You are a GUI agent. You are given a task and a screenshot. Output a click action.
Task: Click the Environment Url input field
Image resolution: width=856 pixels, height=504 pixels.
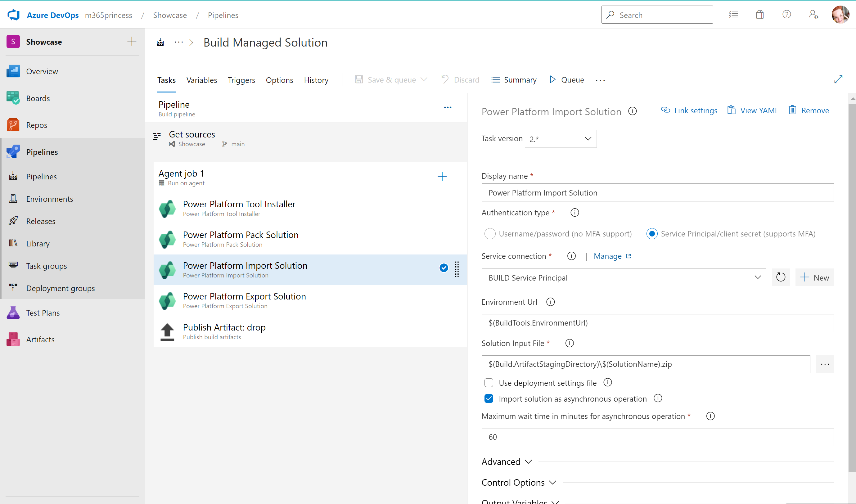point(657,323)
